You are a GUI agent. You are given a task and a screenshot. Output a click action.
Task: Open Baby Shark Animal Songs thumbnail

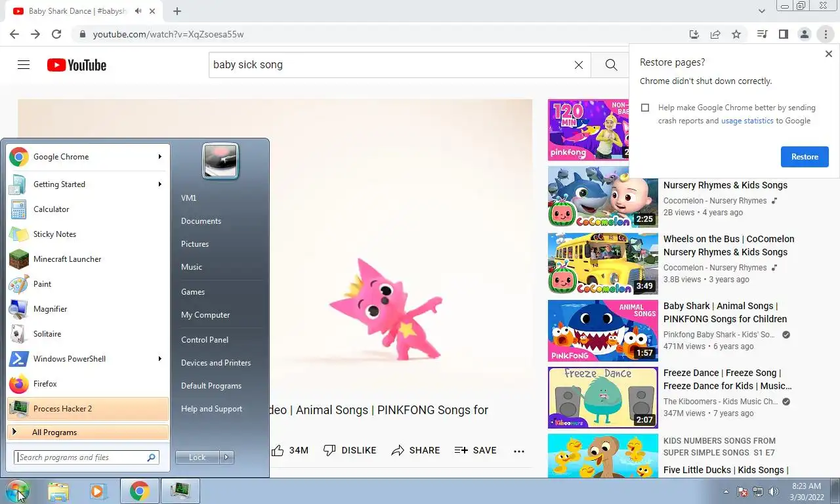click(x=603, y=331)
